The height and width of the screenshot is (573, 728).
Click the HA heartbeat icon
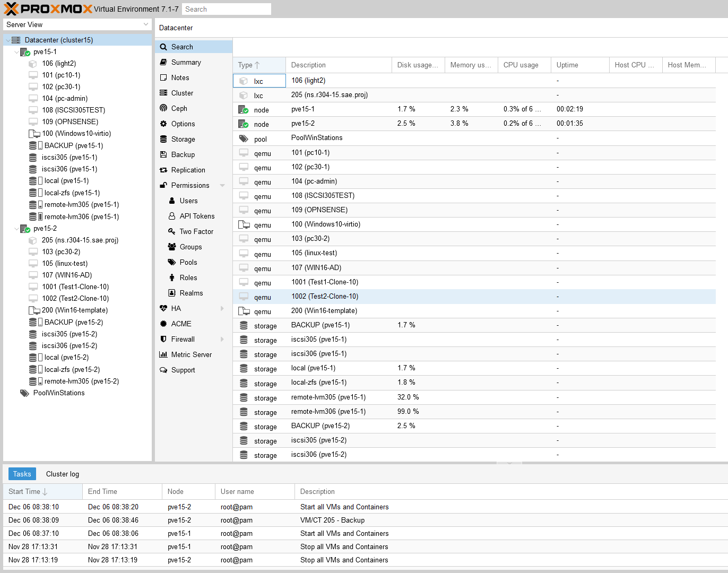tap(163, 308)
